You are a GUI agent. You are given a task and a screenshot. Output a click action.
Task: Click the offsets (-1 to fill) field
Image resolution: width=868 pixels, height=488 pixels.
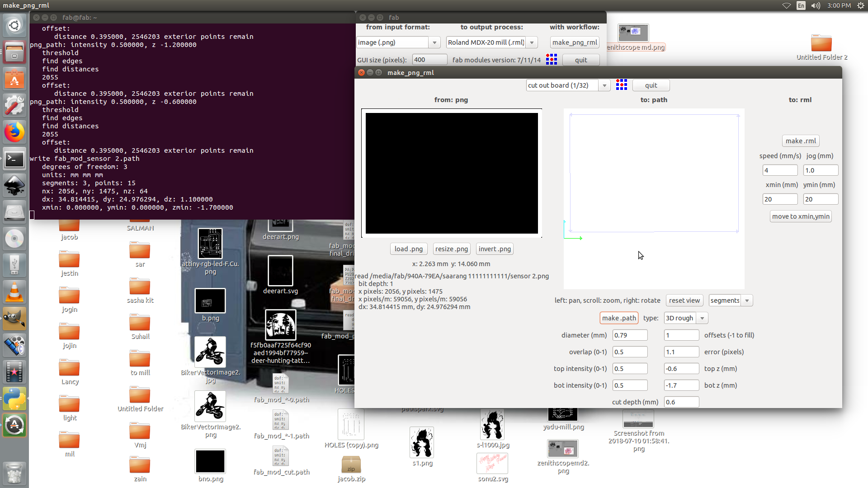click(681, 335)
